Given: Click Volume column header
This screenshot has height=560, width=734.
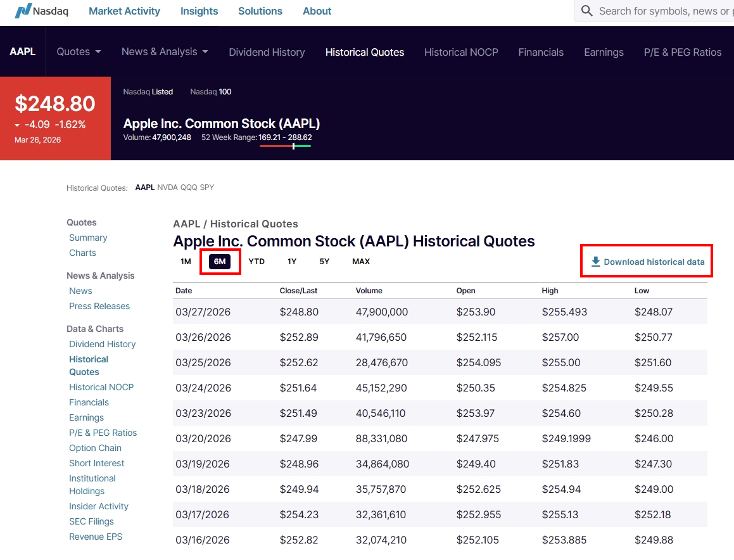Looking at the screenshot, I should 369,291.
